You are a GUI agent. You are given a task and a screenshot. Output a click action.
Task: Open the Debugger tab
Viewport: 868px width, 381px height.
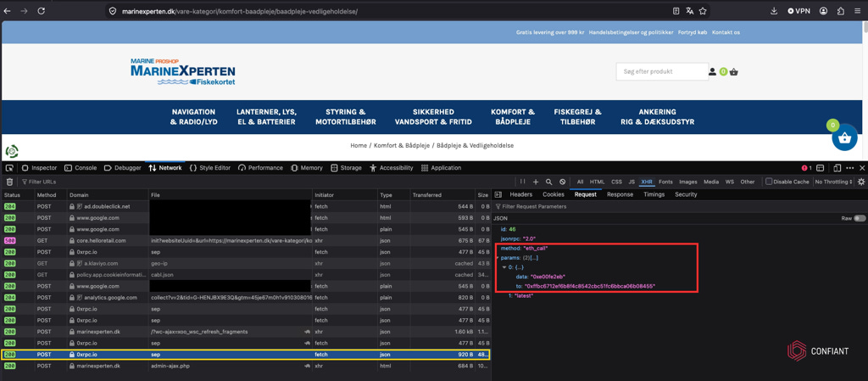122,168
